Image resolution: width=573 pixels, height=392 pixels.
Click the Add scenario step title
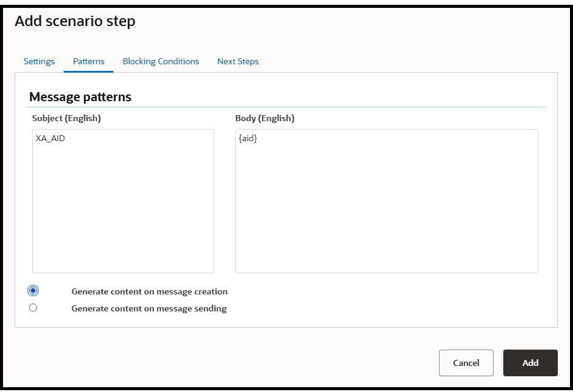[x=75, y=21]
